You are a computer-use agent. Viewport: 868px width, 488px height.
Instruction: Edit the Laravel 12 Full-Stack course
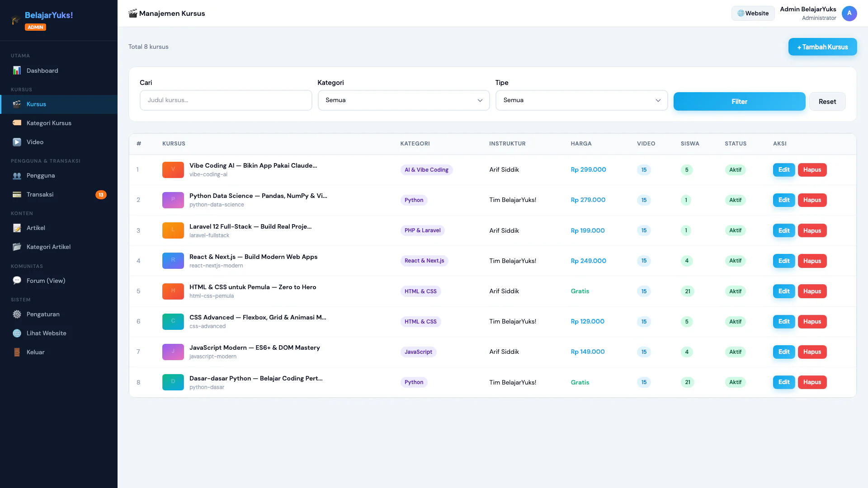784,230
